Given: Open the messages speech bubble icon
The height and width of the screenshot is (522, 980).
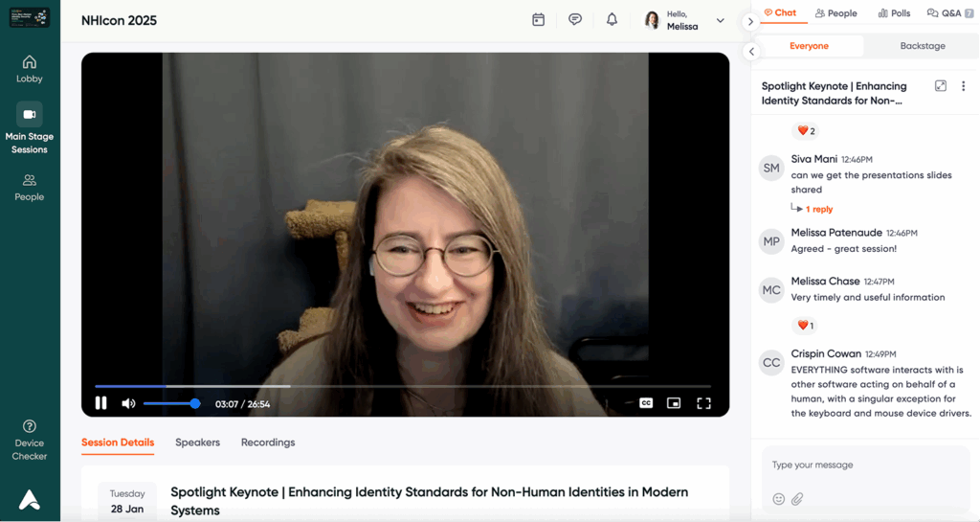Looking at the screenshot, I should 575,20.
